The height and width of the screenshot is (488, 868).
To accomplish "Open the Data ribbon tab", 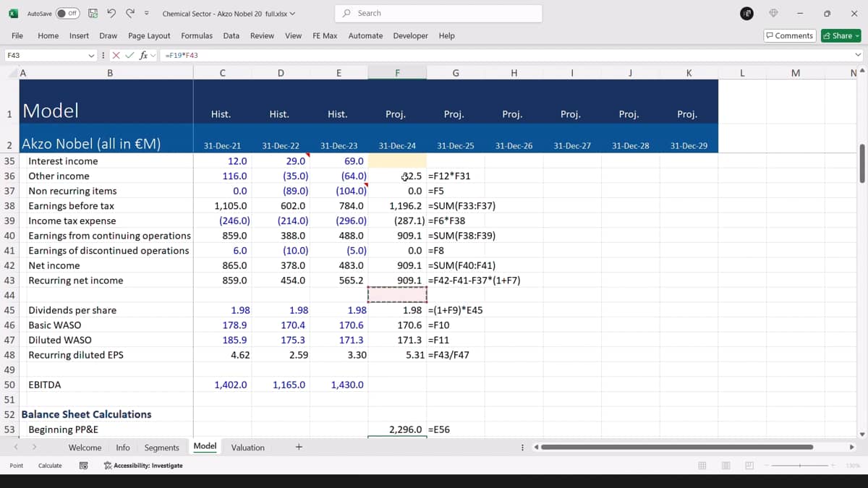I will point(231,35).
